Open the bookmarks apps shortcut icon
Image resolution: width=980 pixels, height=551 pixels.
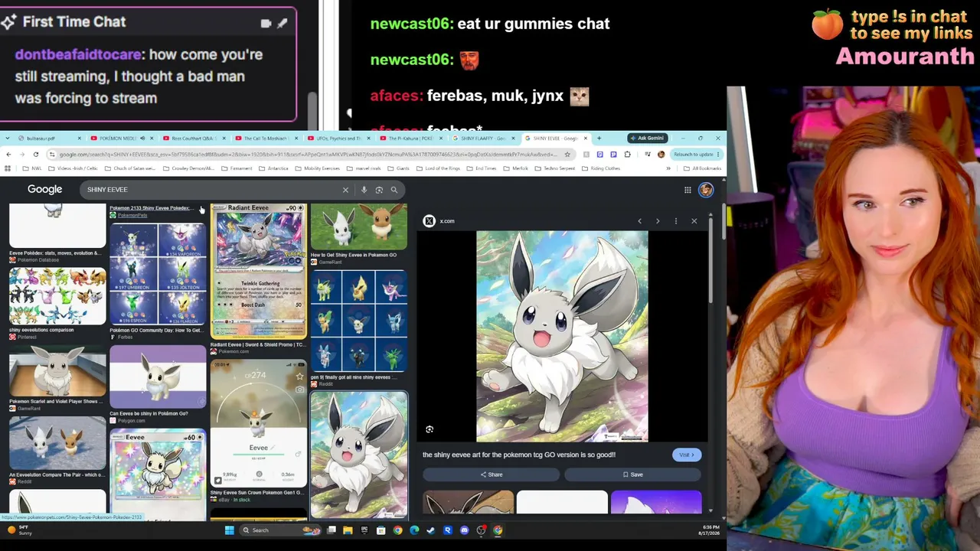pos(8,168)
